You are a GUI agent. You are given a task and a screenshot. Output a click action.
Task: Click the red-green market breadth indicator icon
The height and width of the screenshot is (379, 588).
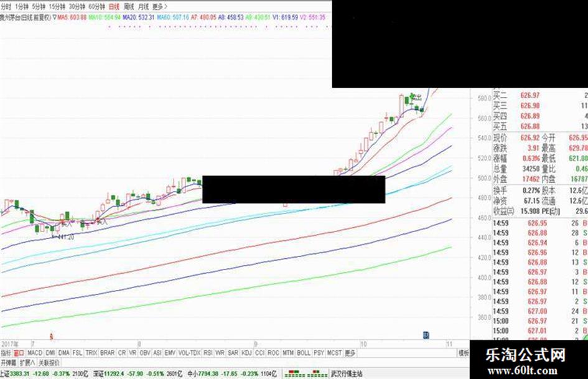(306, 374)
